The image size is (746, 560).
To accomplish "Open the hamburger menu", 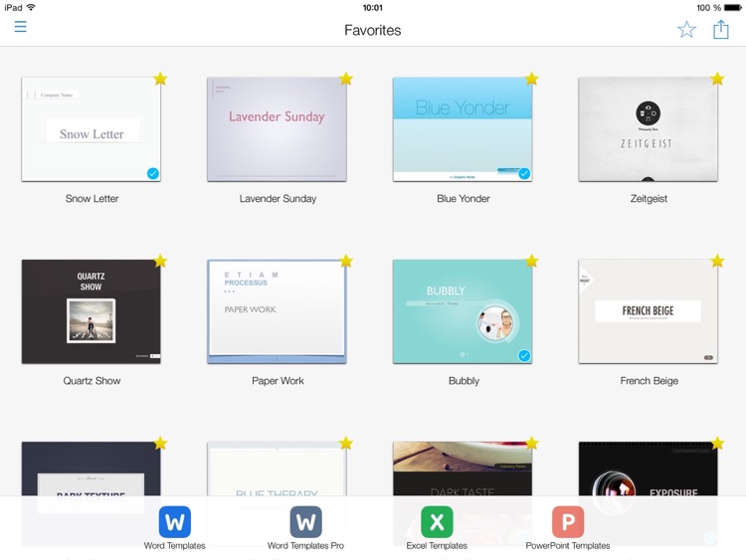I will coord(21,27).
